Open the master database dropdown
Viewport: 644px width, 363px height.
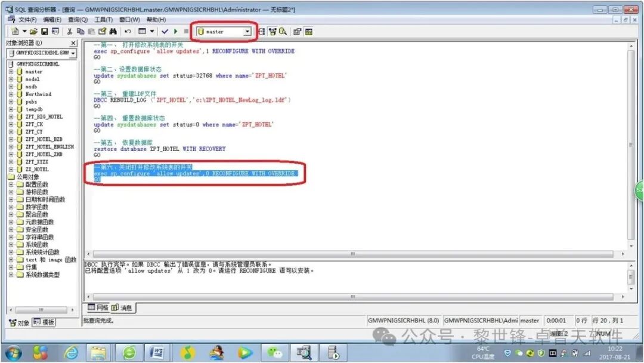(247, 32)
